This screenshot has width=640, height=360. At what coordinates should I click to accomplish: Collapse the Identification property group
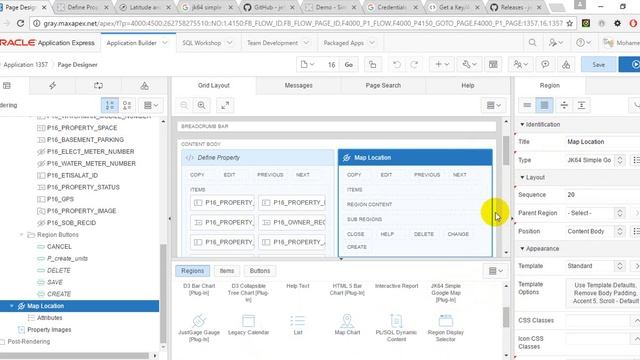(522, 124)
